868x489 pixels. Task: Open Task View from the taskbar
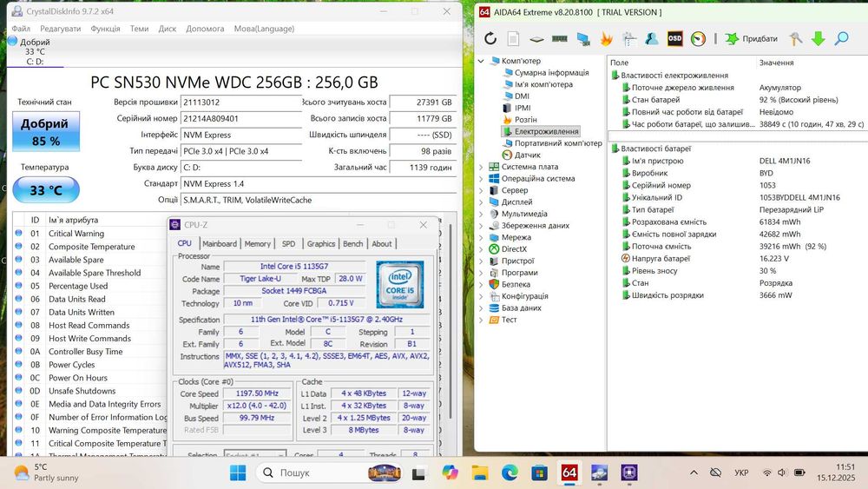[418, 472]
